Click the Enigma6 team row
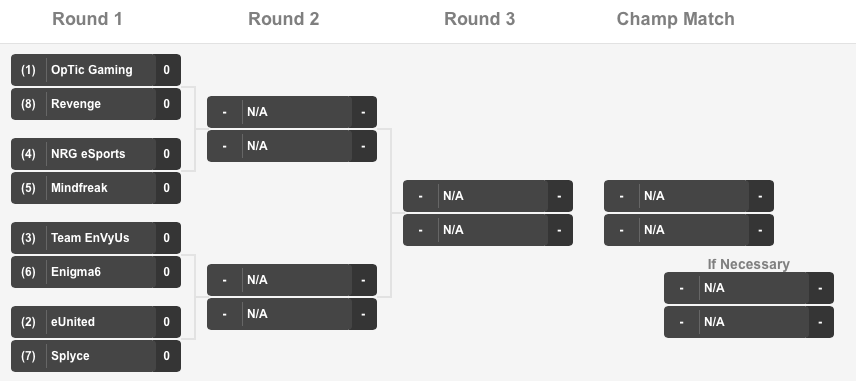Viewport: 856px width, 381px height. click(96, 272)
